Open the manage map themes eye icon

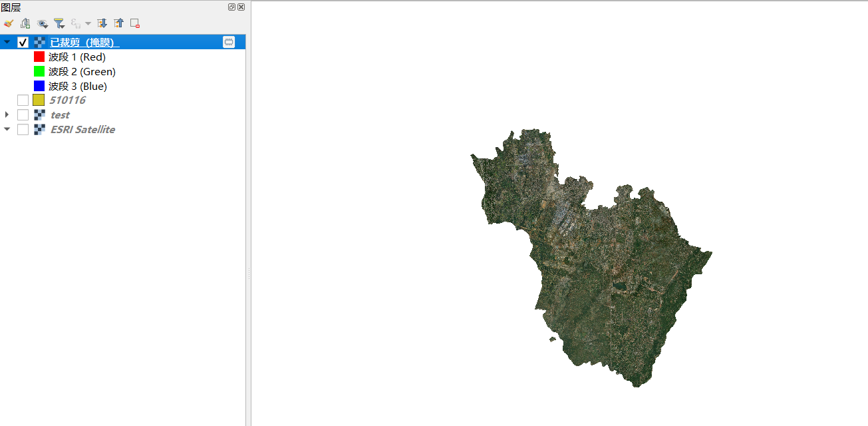(x=43, y=23)
